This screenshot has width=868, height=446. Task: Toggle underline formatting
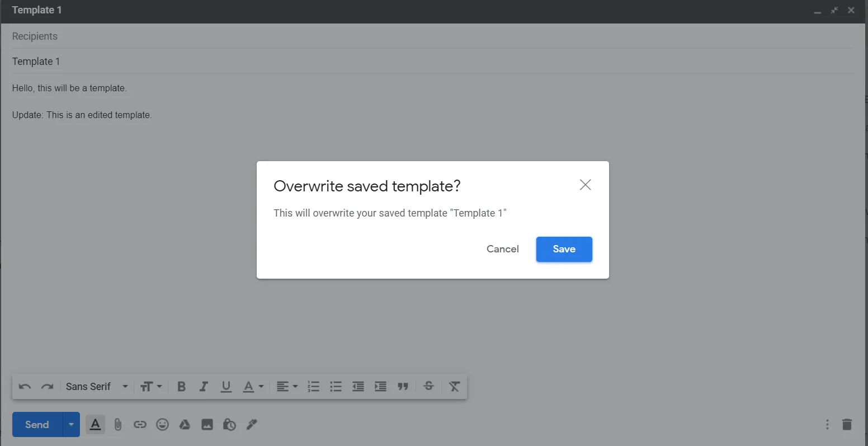tap(226, 387)
